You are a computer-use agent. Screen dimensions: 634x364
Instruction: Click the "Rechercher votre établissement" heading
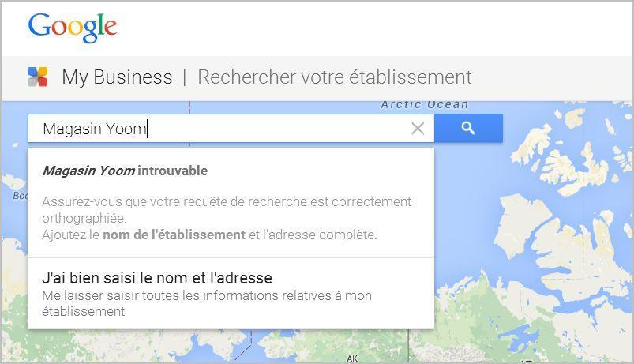pos(334,77)
